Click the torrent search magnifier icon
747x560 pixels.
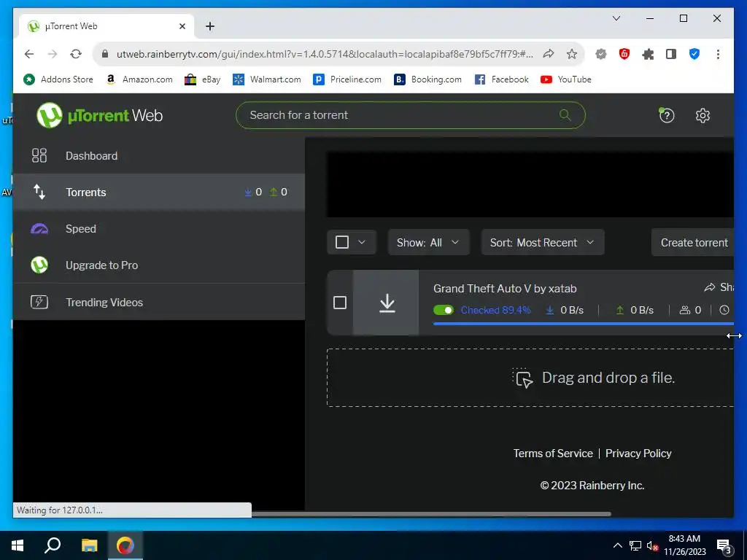565,114
